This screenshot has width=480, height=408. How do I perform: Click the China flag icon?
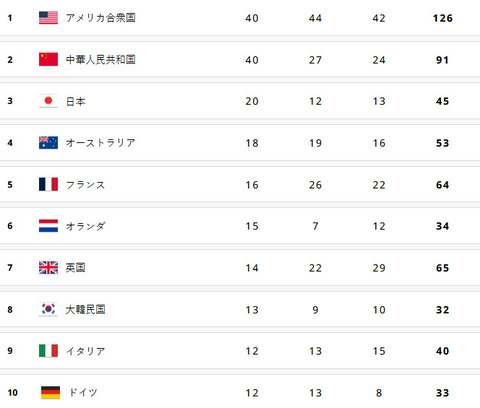coord(48,59)
